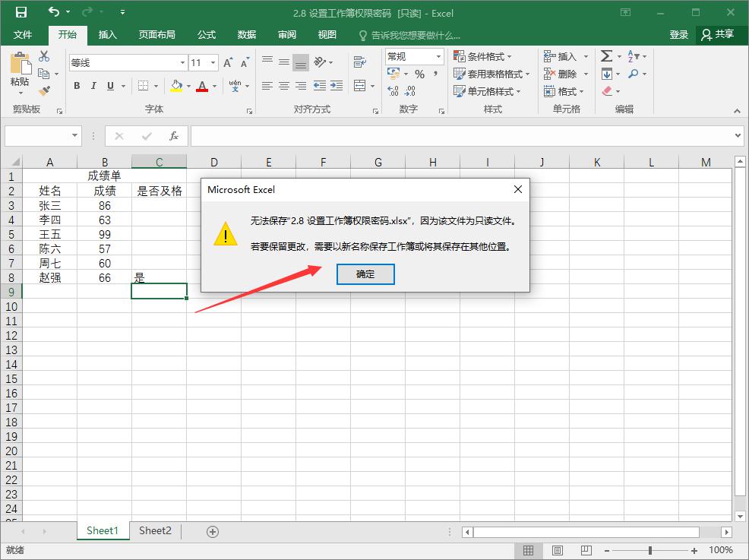This screenshot has height=560, width=749.
Task: Click the AutoSum sigma icon
Action: [606, 57]
